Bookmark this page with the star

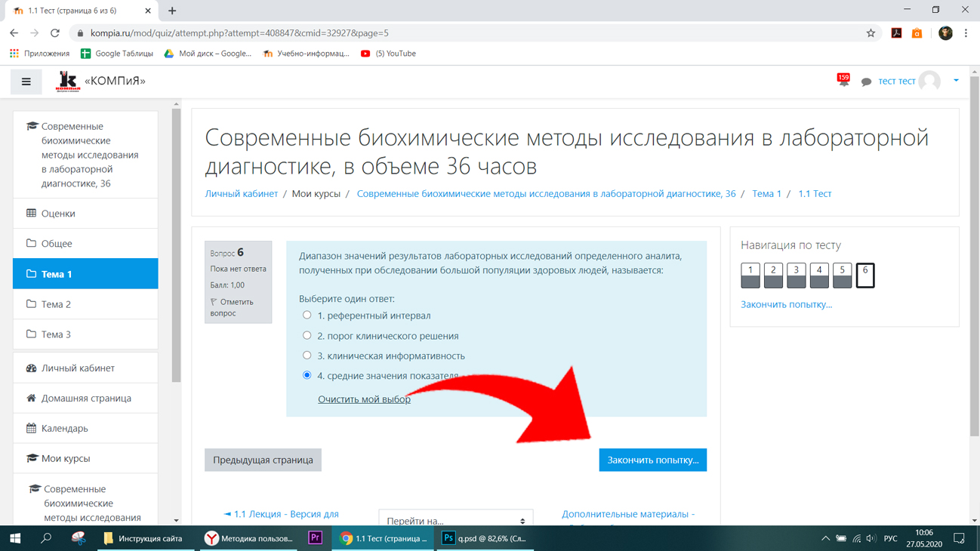tap(871, 33)
